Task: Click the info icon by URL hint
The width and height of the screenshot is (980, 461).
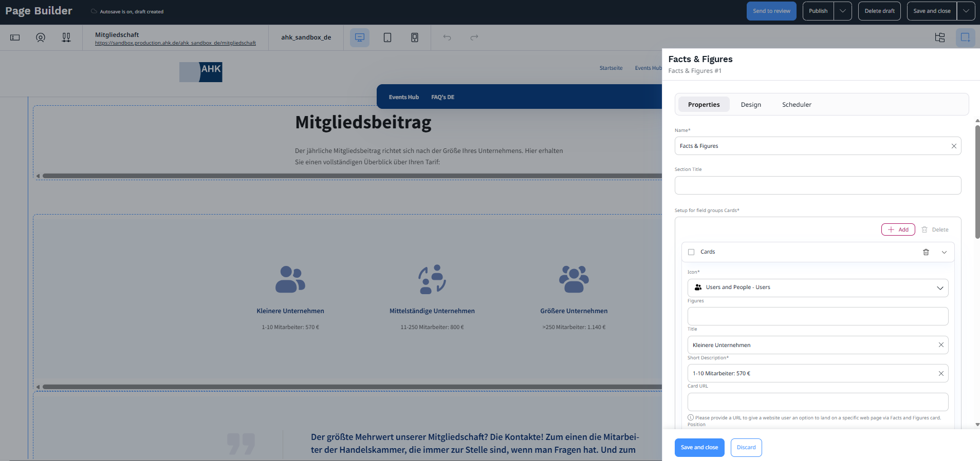Action: [691, 417]
